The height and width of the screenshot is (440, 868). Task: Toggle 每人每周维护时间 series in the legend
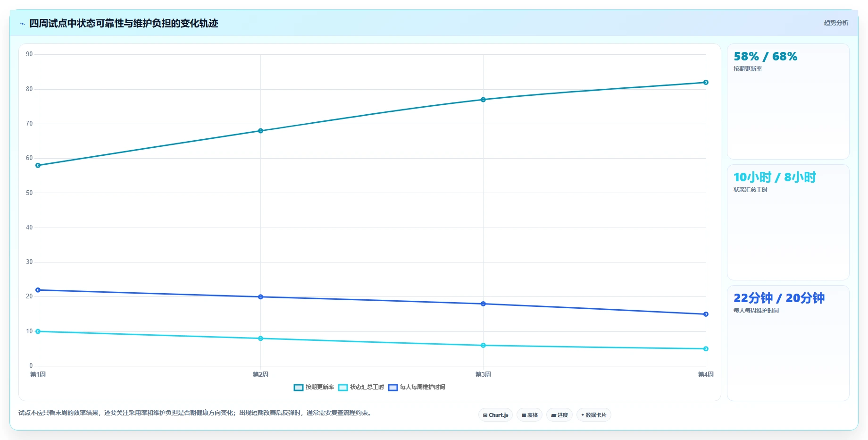coord(417,387)
